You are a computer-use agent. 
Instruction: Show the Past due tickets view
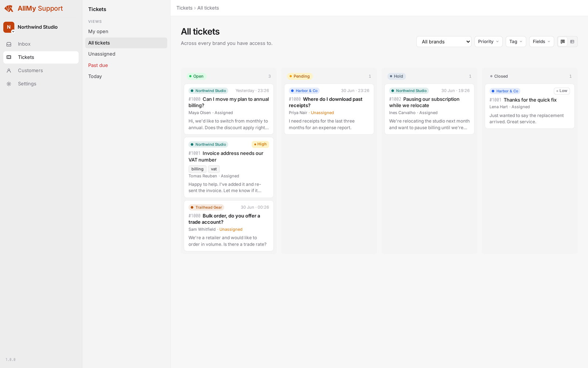point(126,66)
